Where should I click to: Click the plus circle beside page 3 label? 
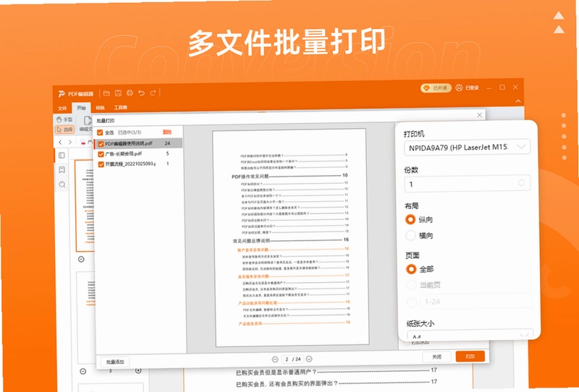[x=138, y=370]
